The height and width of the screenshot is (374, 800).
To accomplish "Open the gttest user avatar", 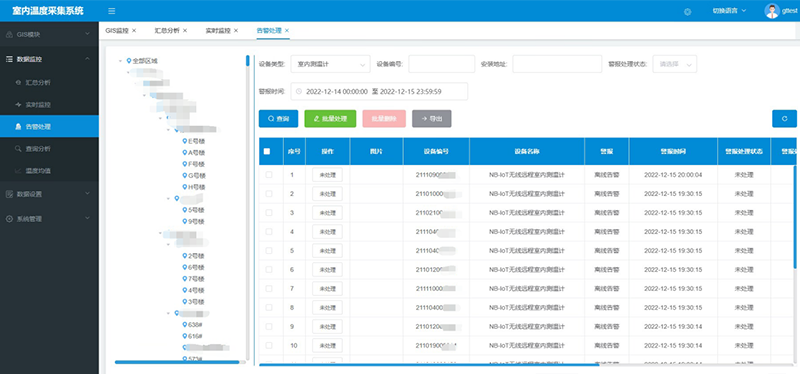I will click(x=772, y=11).
